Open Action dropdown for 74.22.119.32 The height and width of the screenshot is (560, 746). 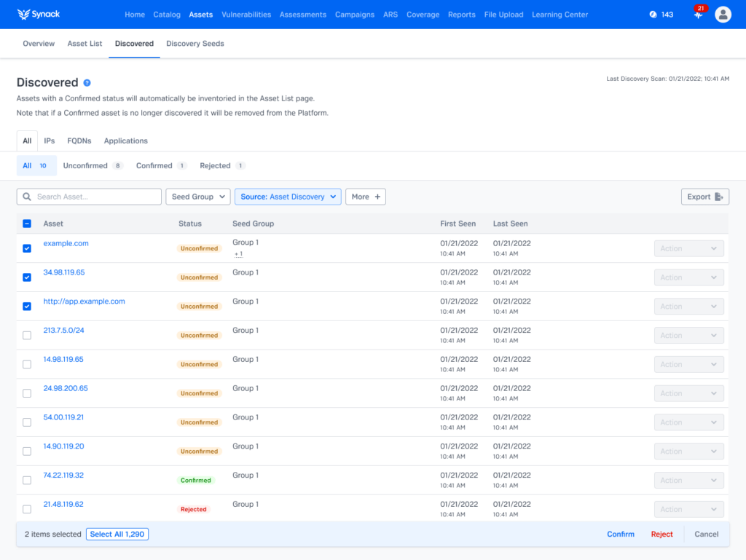(x=688, y=481)
